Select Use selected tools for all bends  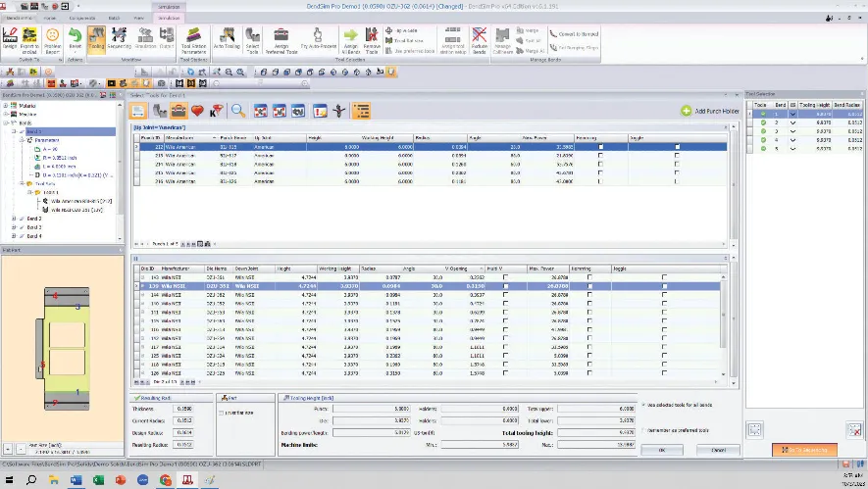point(645,404)
